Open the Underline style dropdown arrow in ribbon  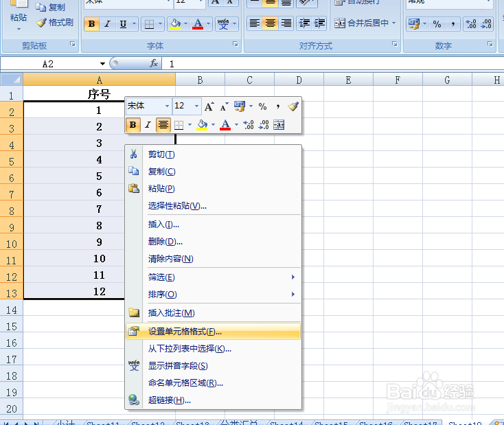[x=135, y=24]
